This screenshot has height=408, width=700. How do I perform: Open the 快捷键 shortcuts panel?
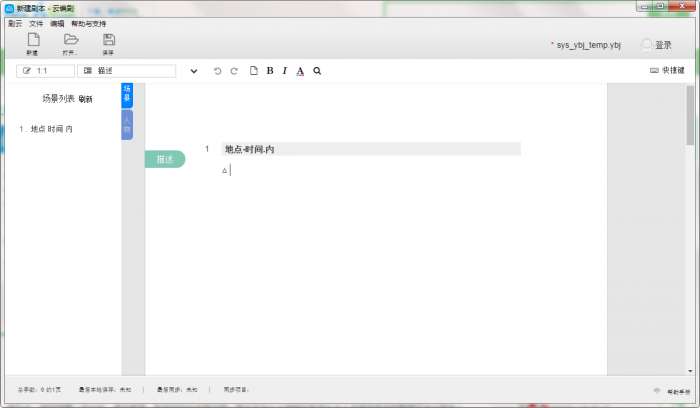(x=667, y=70)
